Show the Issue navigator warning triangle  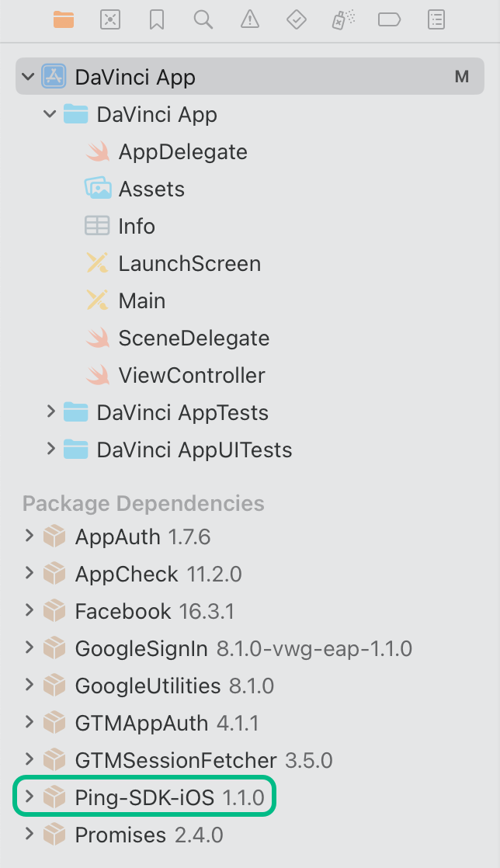(x=249, y=20)
